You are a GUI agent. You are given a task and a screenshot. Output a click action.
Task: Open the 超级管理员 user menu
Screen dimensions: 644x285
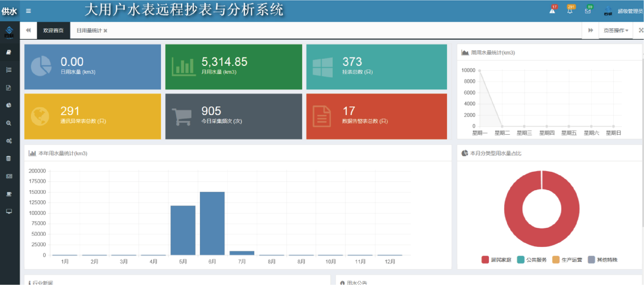tap(630, 11)
